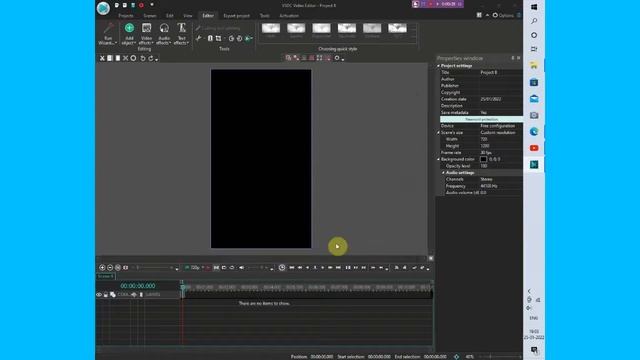
Task: Open the Mail app in the taskbar
Action: pyautogui.click(x=534, y=99)
